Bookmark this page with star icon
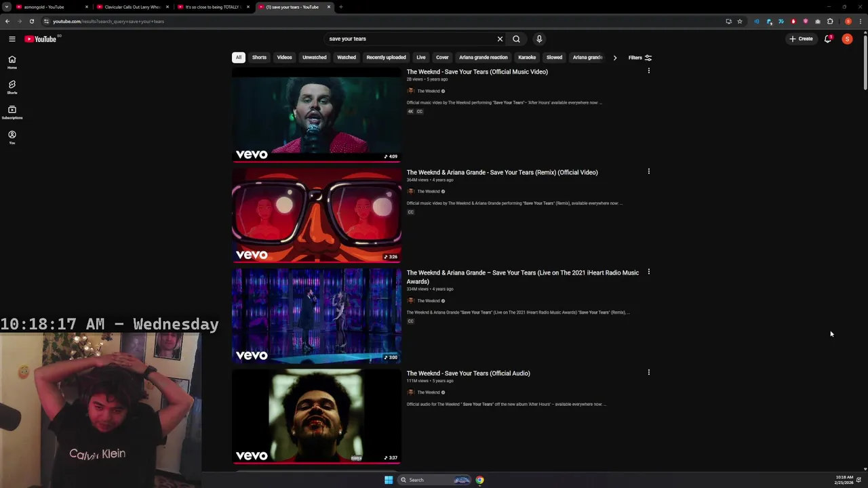 [740, 21]
